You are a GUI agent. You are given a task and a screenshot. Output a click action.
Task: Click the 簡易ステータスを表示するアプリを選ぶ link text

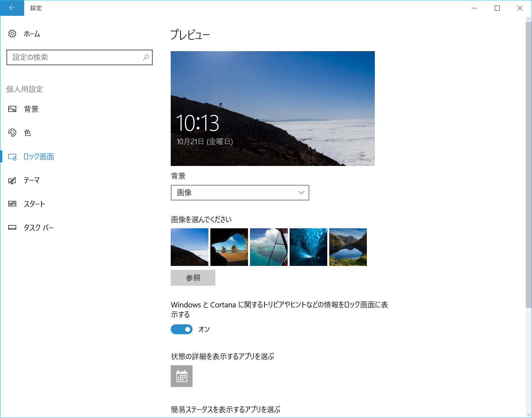point(225,409)
